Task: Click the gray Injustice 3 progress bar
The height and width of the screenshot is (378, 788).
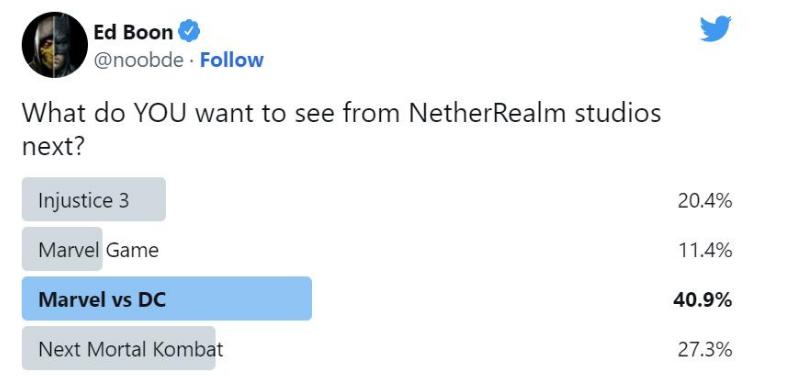Action: tap(93, 199)
